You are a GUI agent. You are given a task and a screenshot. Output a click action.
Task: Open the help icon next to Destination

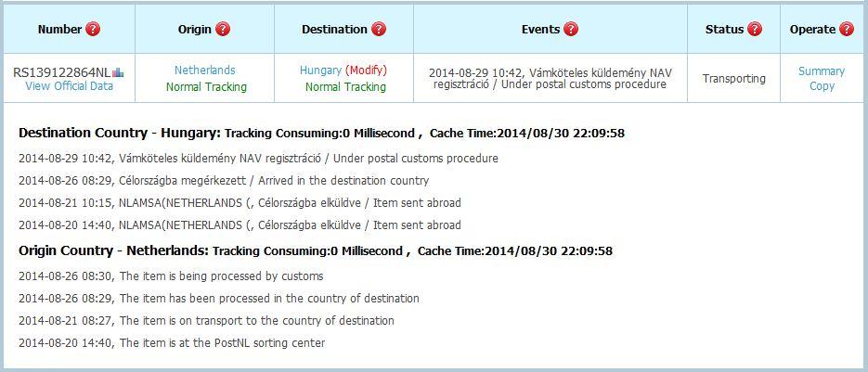(379, 29)
